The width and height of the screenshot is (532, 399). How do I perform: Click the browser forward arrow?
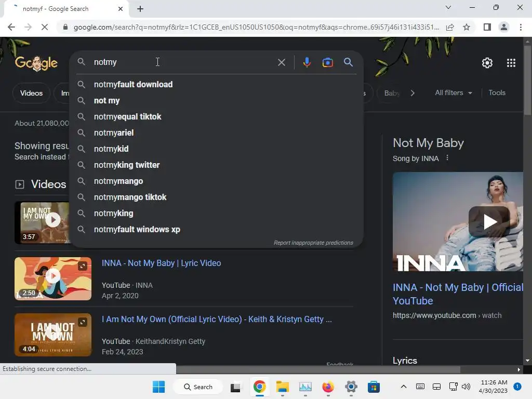coord(28,27)
